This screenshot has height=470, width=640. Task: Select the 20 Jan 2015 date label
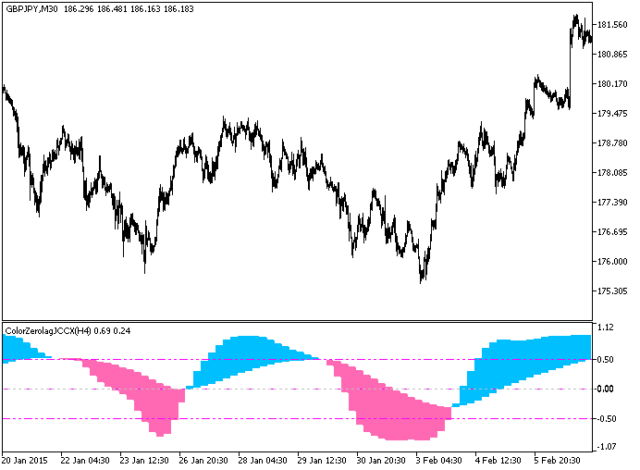coord(26,461)
